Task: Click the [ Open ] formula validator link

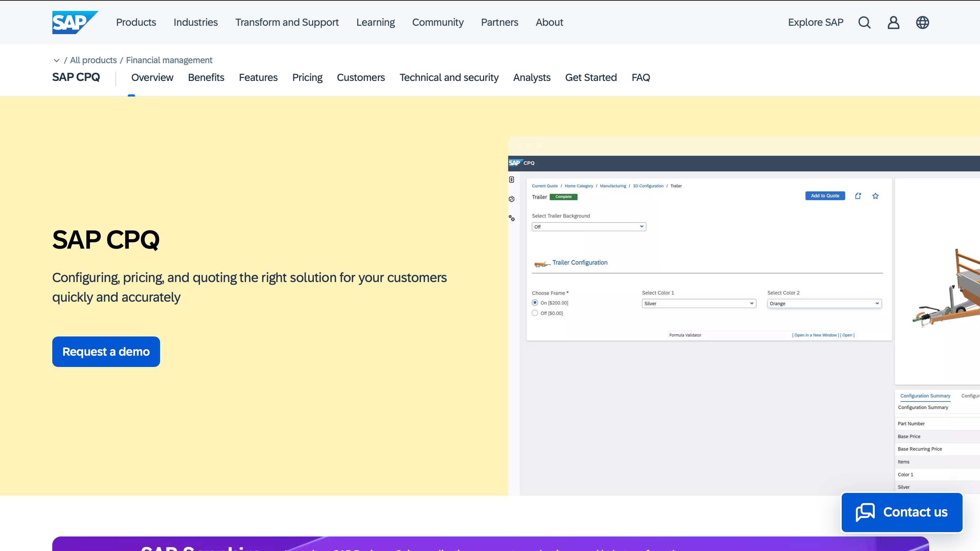Action: point(847,335)
